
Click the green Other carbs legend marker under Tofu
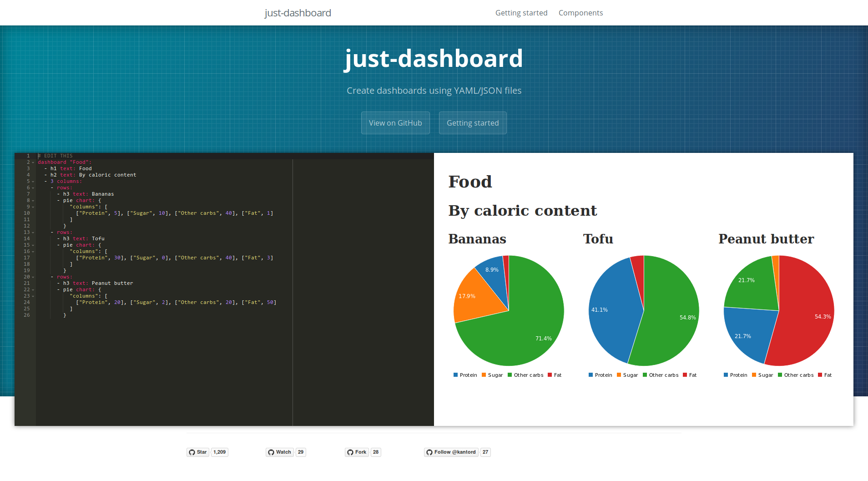pyautogui.click(x=644, y=375)
